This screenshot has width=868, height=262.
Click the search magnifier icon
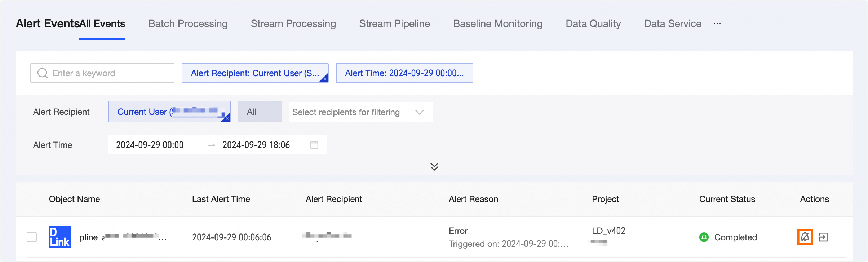pos(43,73)
